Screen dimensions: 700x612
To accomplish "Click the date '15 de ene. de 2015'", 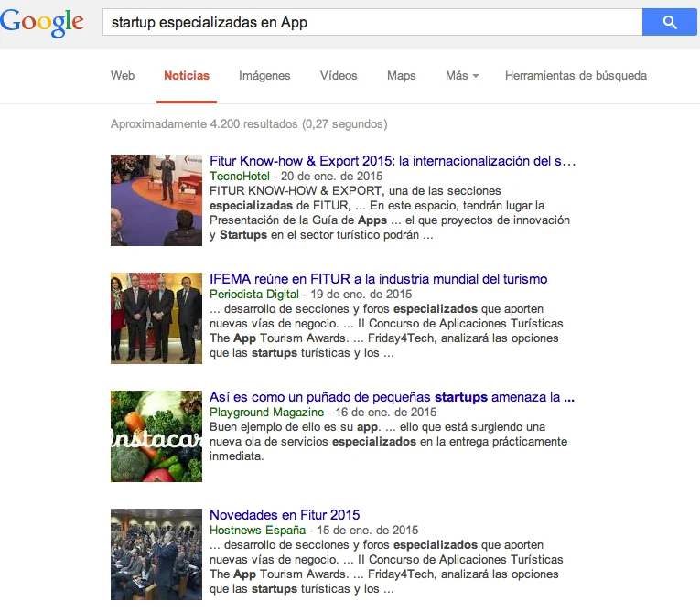I will click(x=368, y=530).
